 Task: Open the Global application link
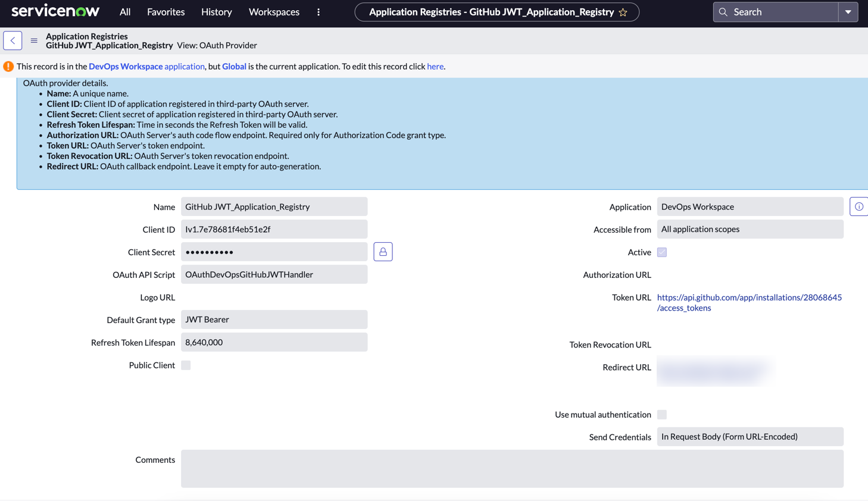pyautogui.click(x=234, y=67)
